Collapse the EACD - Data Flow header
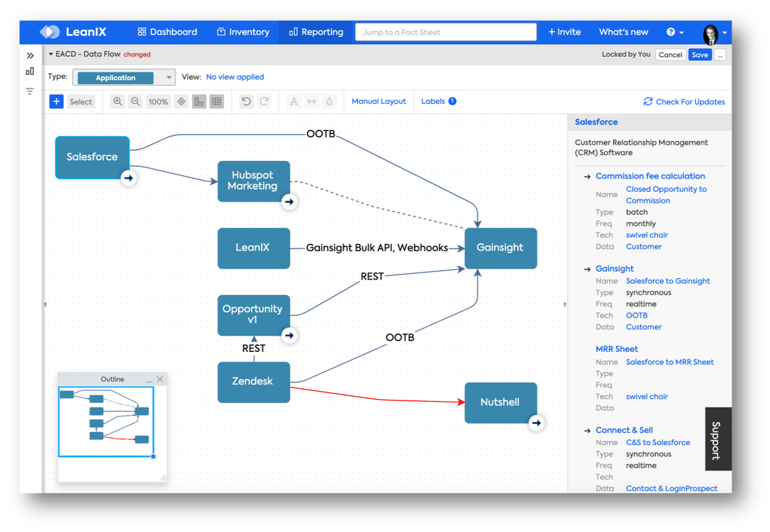Screen dimensions: 770x532 tap(50, 54)
